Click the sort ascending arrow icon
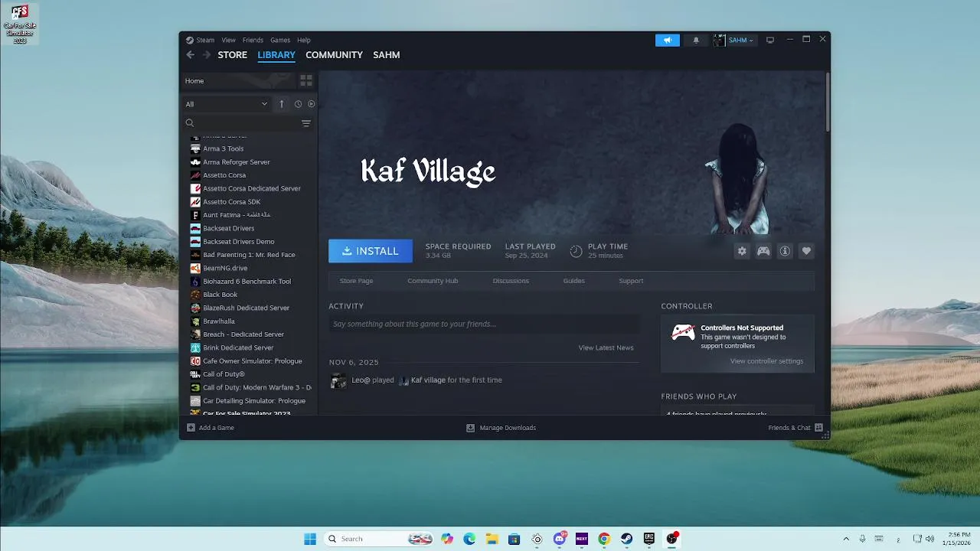The width and height of the screenshot is (980, 551). point(282,104)
